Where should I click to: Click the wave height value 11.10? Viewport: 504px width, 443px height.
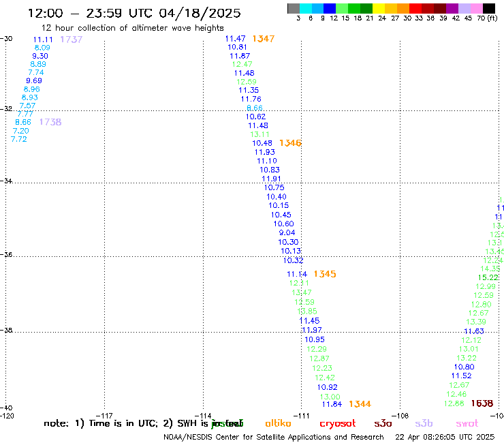pos(267,161)
